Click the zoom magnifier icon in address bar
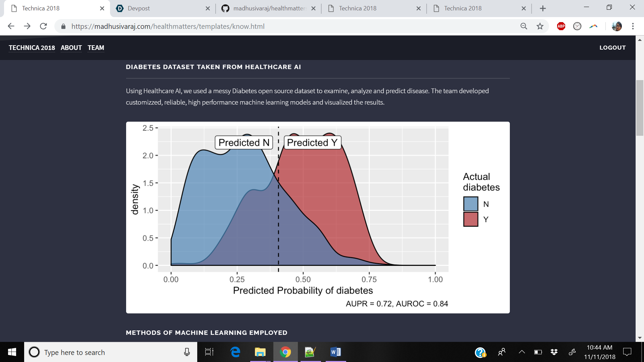The height and width of the screenshot is (362, 644). [x=524, y=26]
